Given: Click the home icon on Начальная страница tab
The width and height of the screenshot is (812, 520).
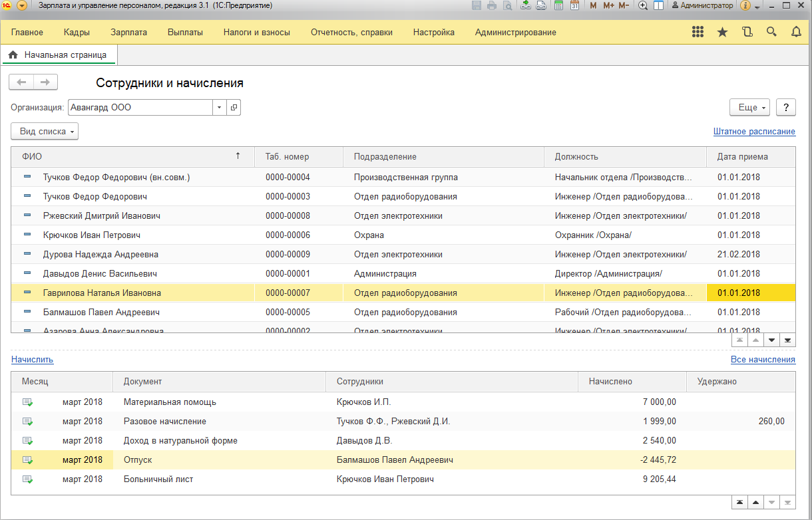Looking at the screenshot, I should point(13,55).
